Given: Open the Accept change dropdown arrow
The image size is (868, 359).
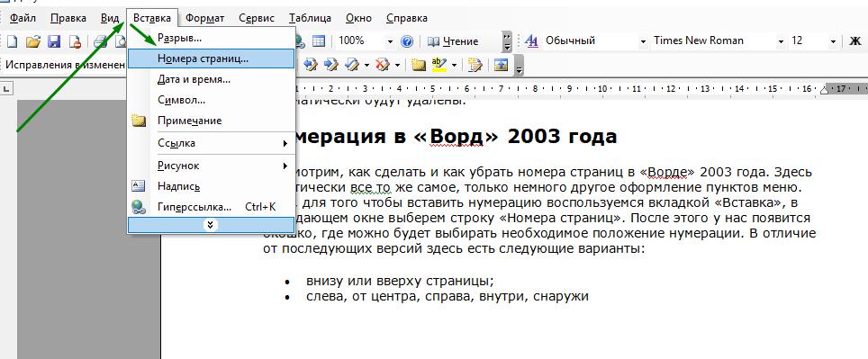Looking at the screenshot, I should (366, 66).
